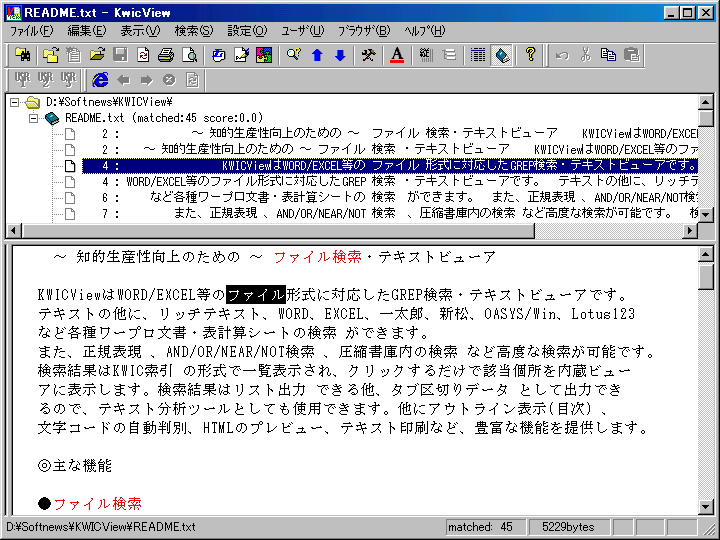This screenshot has height=540, width=720.
Task: Click results pane horizontal scroll right arrow
Action: pyautogui.click(x=690, y=231)
